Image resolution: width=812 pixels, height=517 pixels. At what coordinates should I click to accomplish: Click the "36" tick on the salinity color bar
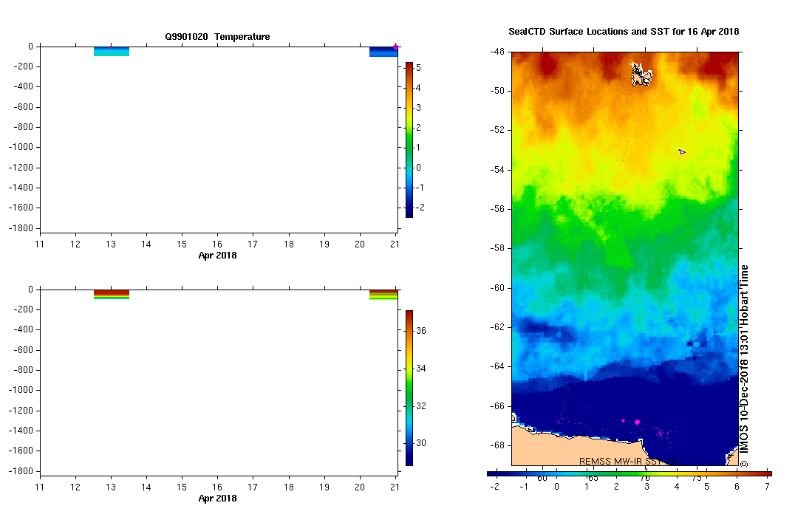pos(421,331)
